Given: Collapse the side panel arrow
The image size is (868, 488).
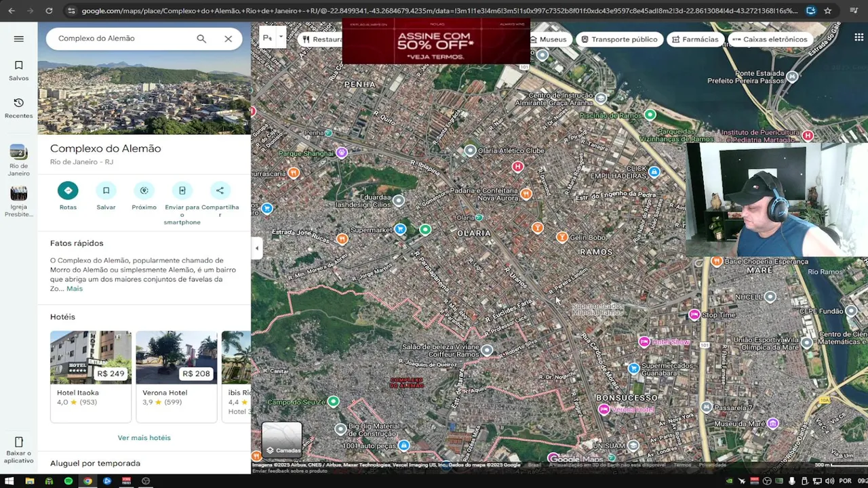Looking at the screenshot, I should pyautogui.click(x=256, y=248).
